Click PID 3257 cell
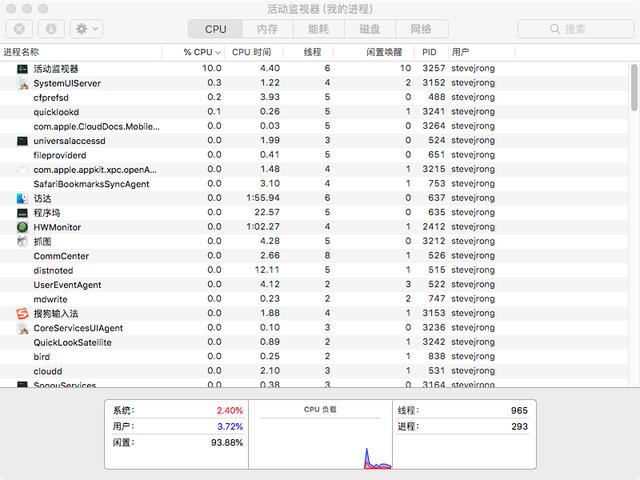The height and width of the screenshot is (480, 640). pos(433,68)
